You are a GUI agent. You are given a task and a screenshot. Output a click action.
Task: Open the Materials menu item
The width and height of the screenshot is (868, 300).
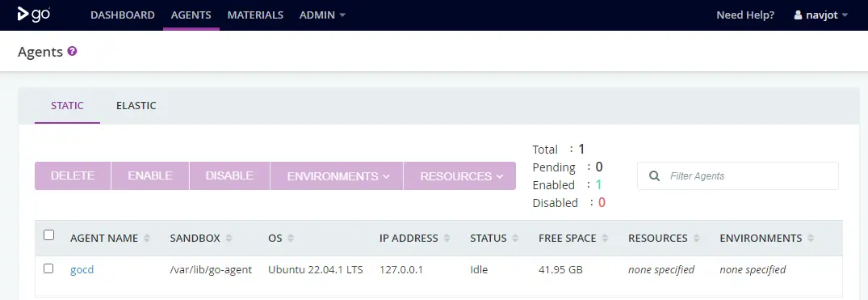coord(255,15)
